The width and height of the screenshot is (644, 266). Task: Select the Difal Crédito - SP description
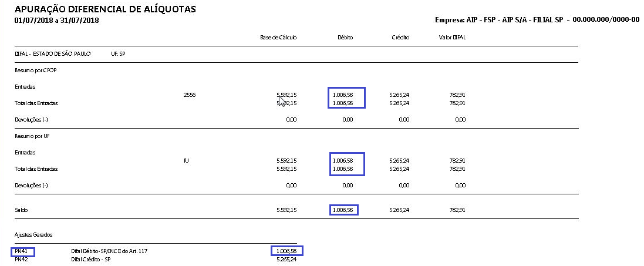point(90,259)
